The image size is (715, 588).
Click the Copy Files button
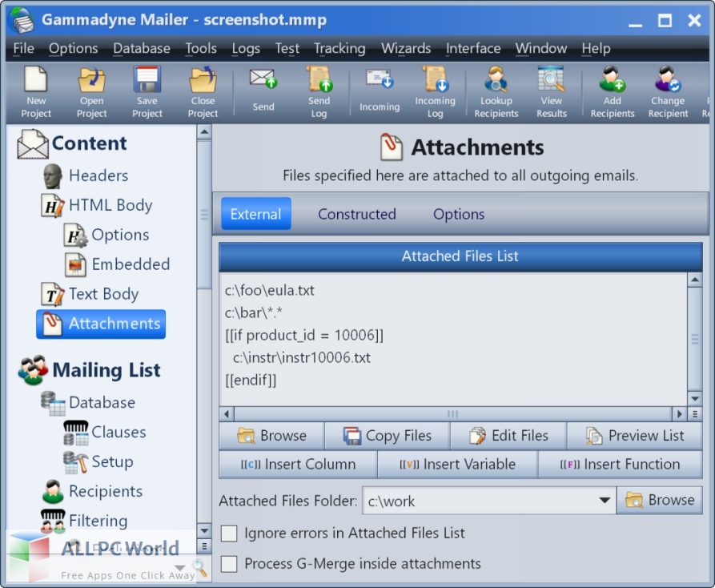[388, 436]
